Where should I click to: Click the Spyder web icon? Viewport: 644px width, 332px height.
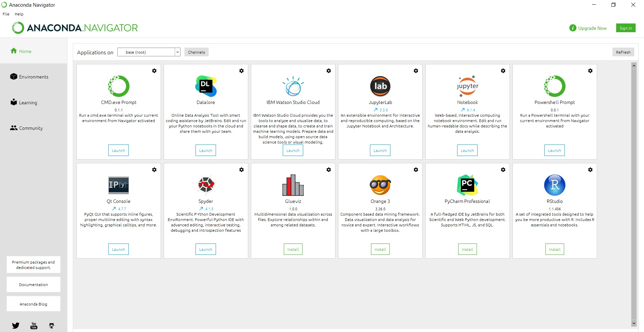[206, 185]
